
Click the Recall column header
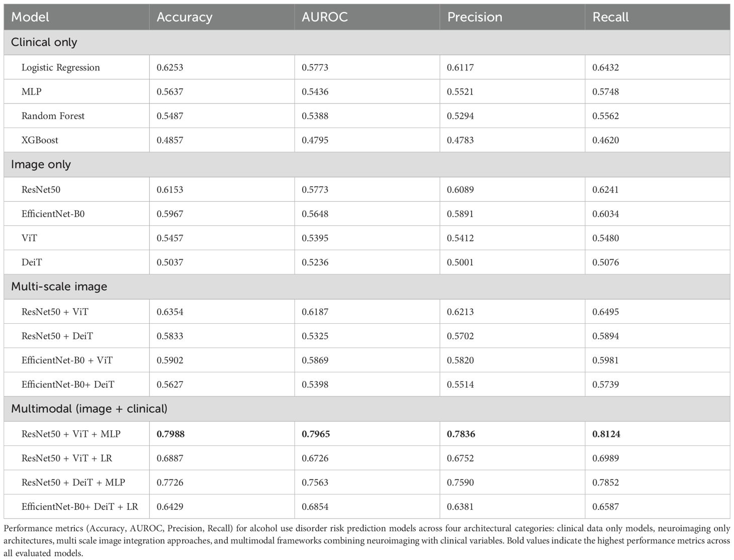(610, 17)
